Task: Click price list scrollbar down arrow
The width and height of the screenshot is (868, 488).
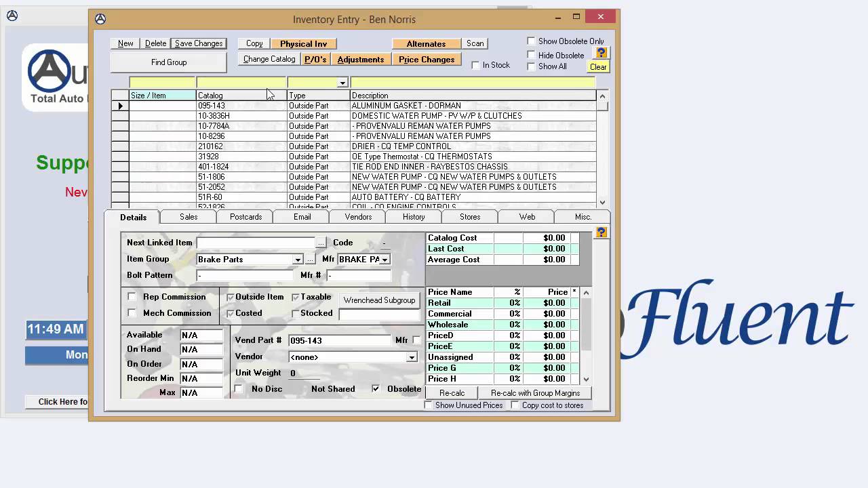Action: coord(586,379)
